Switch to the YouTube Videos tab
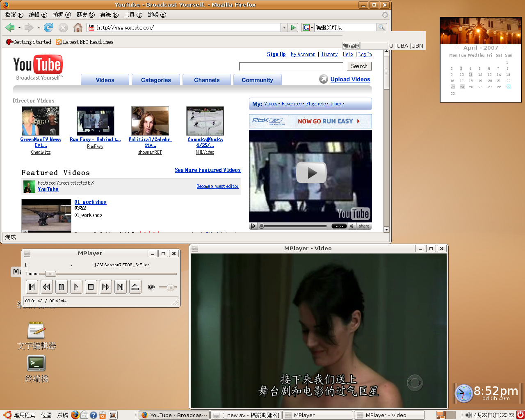The image size is (525, 420). pyautogui.click(x=105, y=80)
